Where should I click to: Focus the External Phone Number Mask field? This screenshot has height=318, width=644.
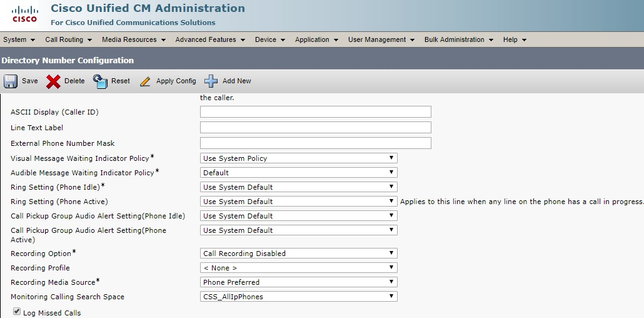tap(315, 143)
